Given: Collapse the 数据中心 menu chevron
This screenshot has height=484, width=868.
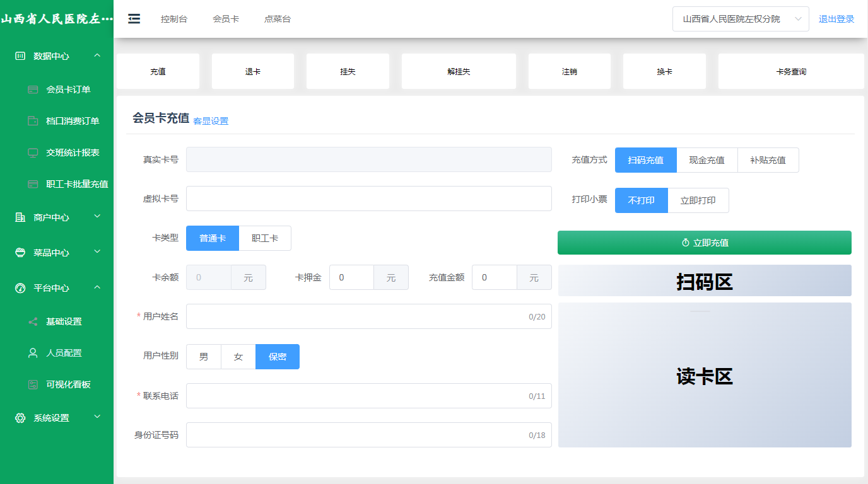Looking at the screenshot, I should click(x=97, y=56).
